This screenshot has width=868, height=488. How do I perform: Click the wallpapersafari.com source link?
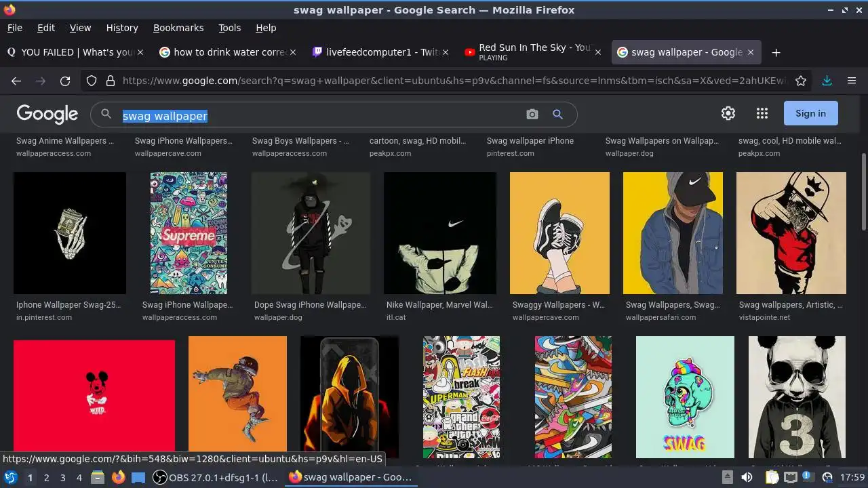[660, 317]
